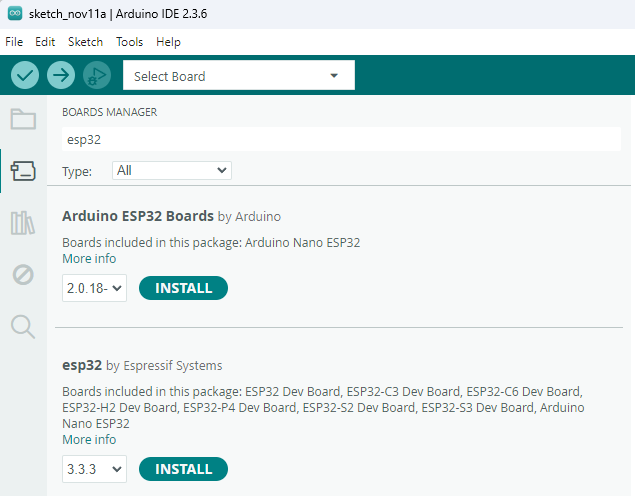Click the Upload arrow icon

pos(61,75)
